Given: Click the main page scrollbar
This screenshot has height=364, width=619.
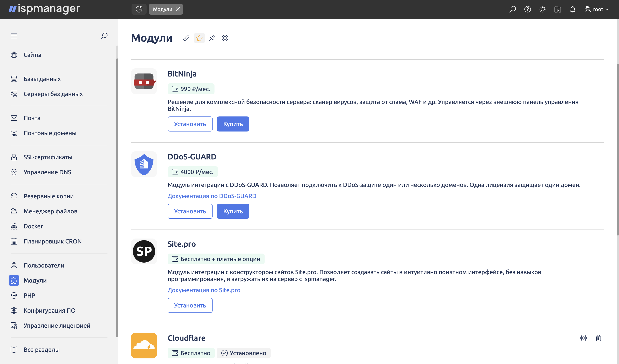Looking at the screenshot, I should [x=617, y=150].
